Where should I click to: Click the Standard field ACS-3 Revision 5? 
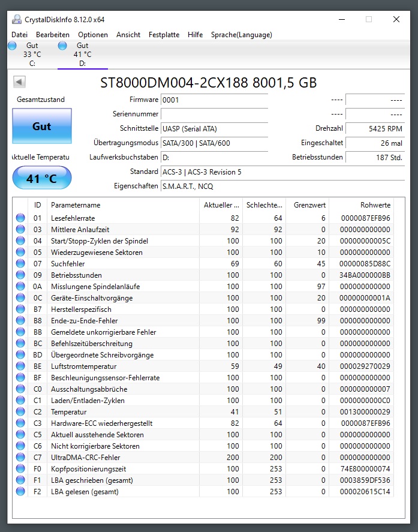tap(282, 172)
